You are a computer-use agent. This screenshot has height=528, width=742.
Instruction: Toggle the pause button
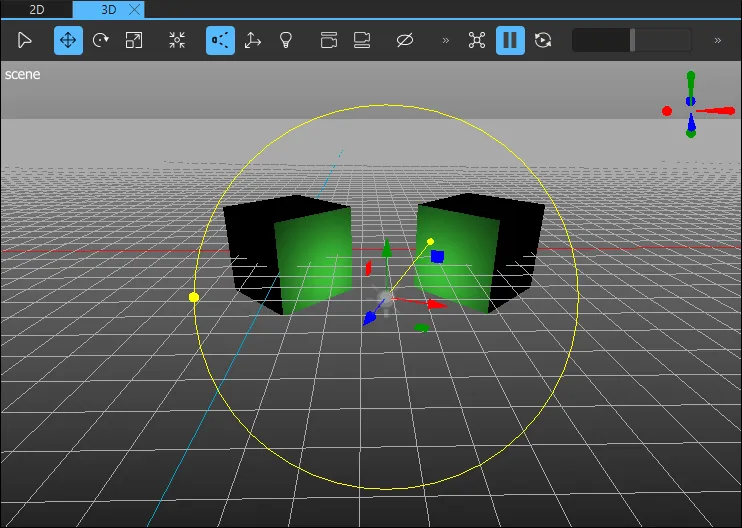(510, 40)
